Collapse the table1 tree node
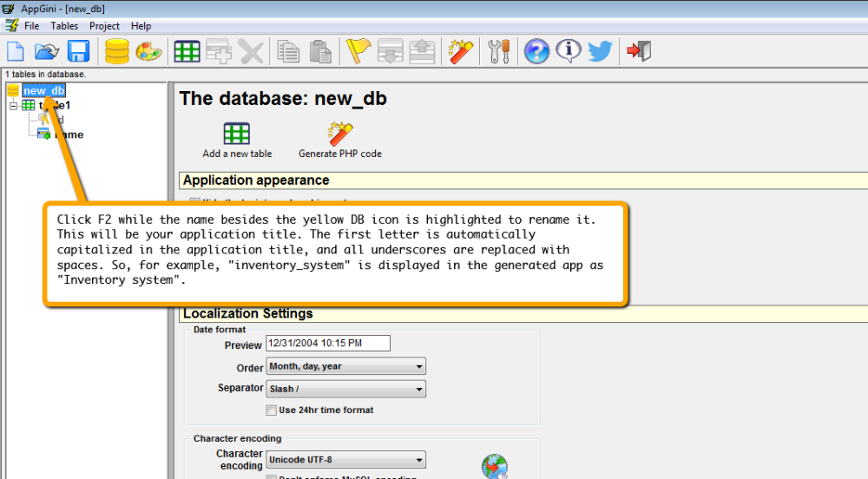This screenshot has width=868, height=479. pyautogui.click(x=14, y=106)
